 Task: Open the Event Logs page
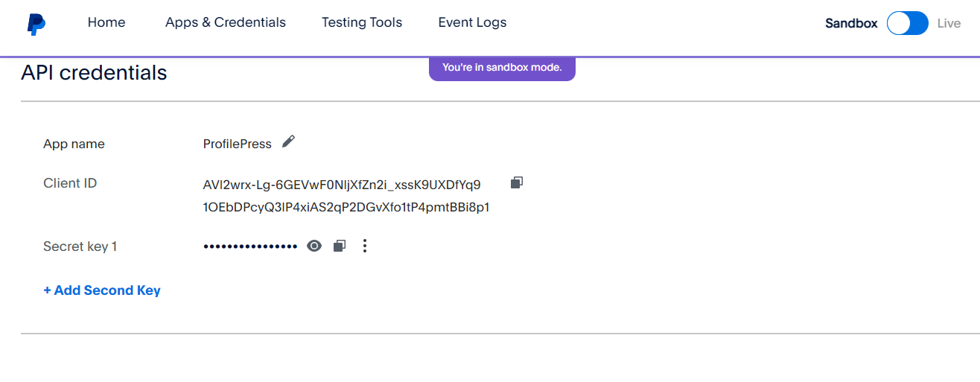coord(472,22)
